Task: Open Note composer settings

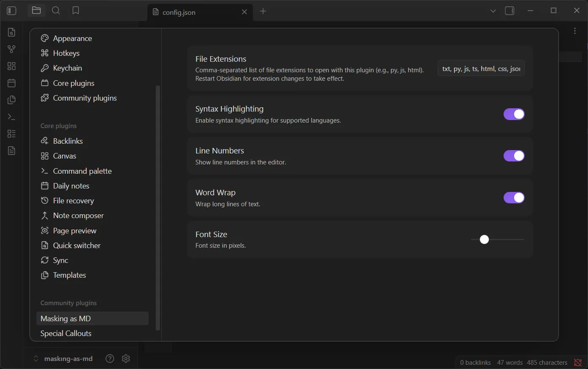Action: pyautogui.click(x=92, y=216)
